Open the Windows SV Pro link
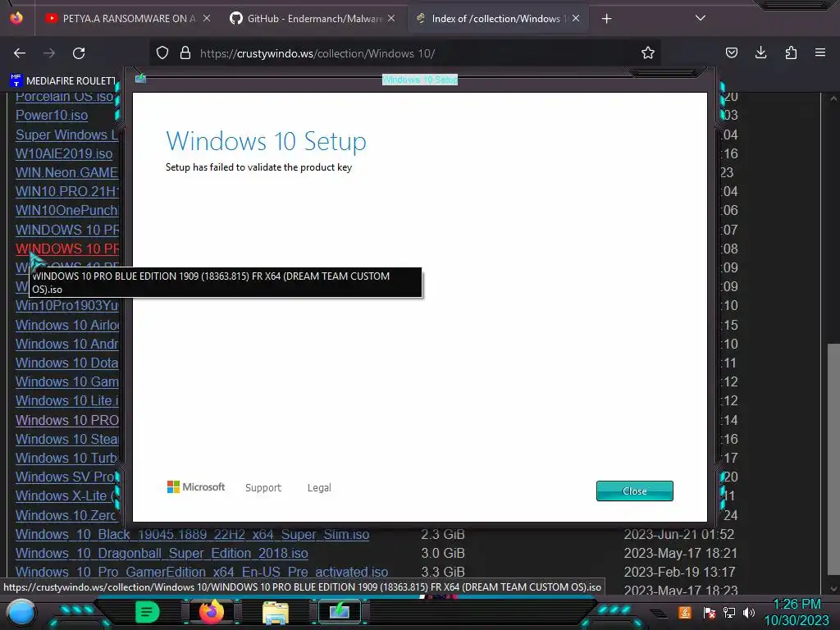 tap(66, 477)
